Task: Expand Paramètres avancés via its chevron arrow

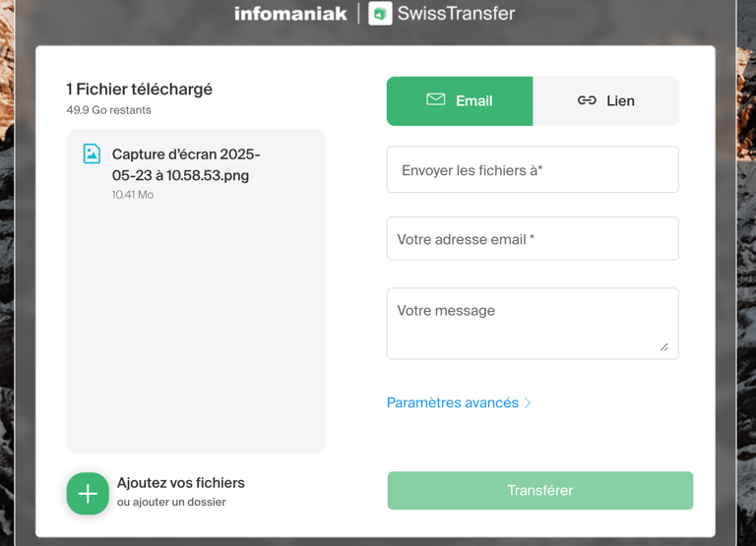Action: pyautogui.click(x=528, y=403)
